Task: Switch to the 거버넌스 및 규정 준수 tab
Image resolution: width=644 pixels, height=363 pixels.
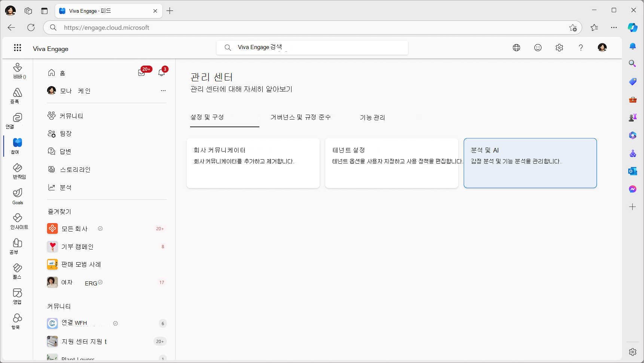Action: 300,118
